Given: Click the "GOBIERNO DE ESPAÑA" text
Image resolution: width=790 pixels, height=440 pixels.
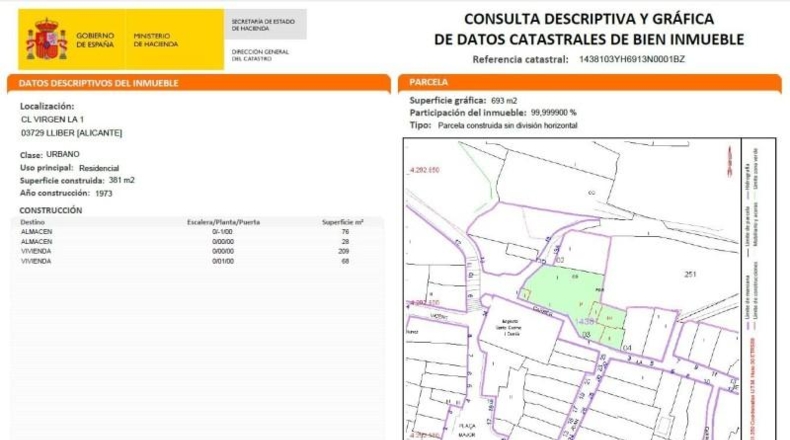Looking at the screenshot, I should [95, 40].
